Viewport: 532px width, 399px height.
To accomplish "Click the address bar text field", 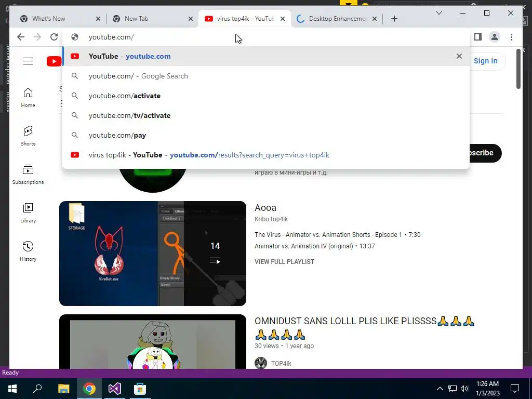I will [x=266, y=37].
